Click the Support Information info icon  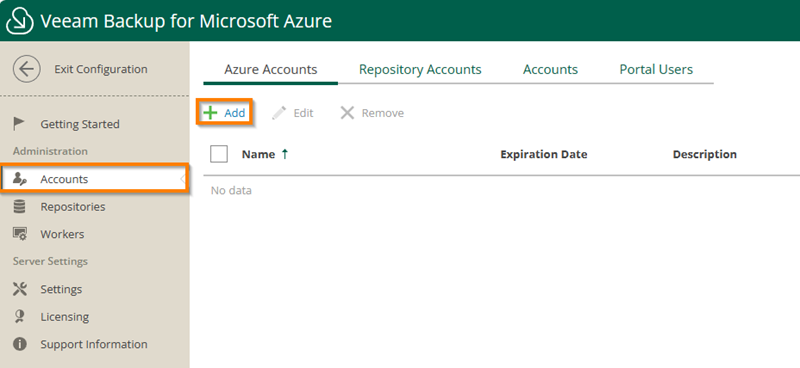pos(19,345)
